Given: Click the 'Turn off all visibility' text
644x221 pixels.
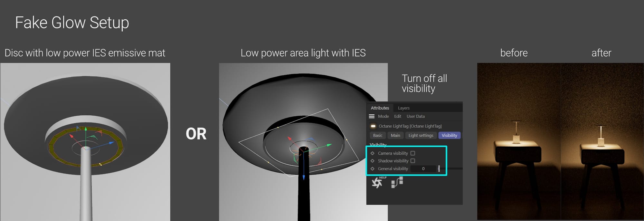Looking at the screenshot, I should [424, 83].
